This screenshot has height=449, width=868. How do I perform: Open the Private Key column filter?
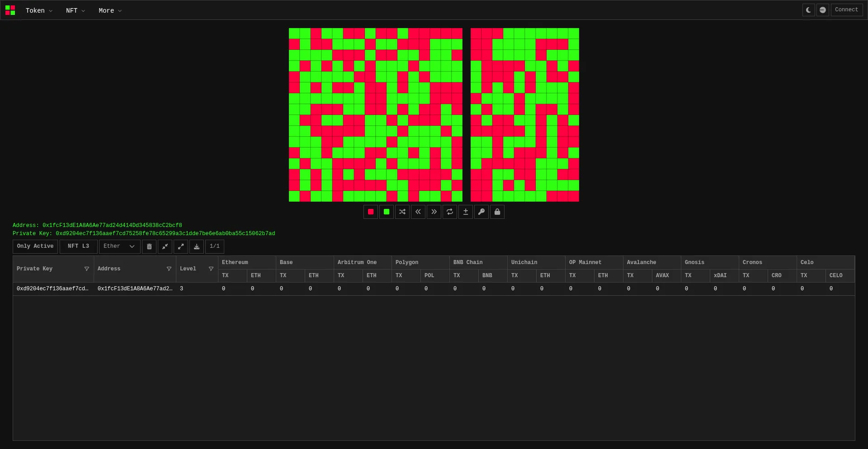tap(87, 269)
